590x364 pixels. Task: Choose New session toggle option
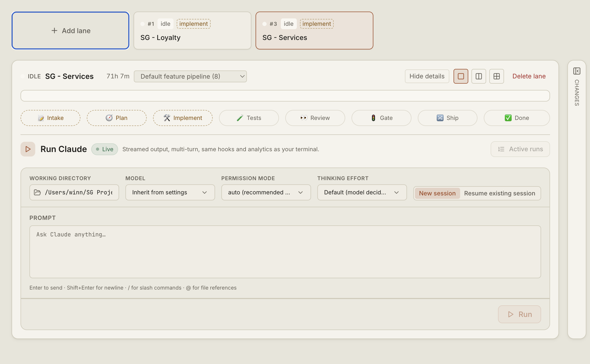pyautogui.click(x=437, y=193)
